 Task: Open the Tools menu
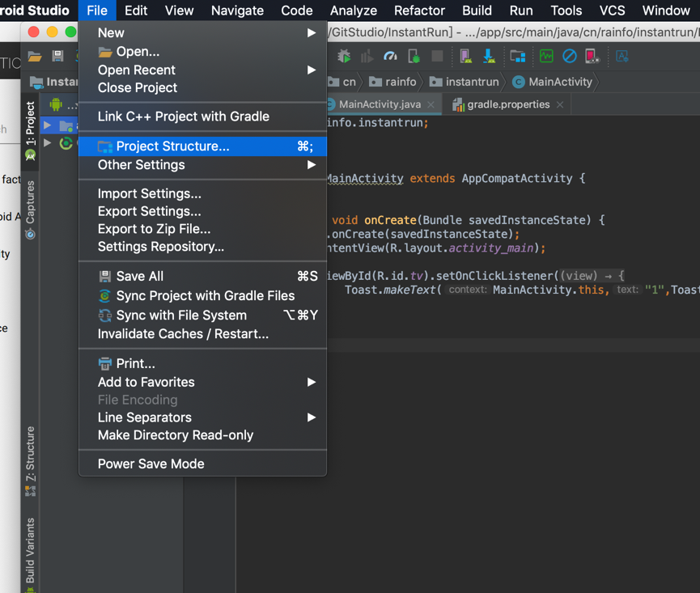(566, 11)
